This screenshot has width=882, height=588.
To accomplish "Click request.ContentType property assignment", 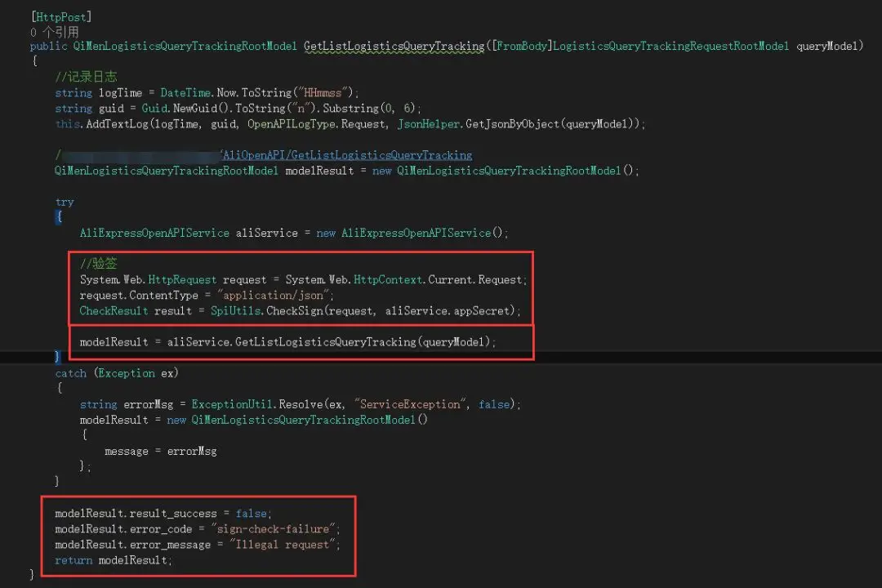I will [139, 296].
